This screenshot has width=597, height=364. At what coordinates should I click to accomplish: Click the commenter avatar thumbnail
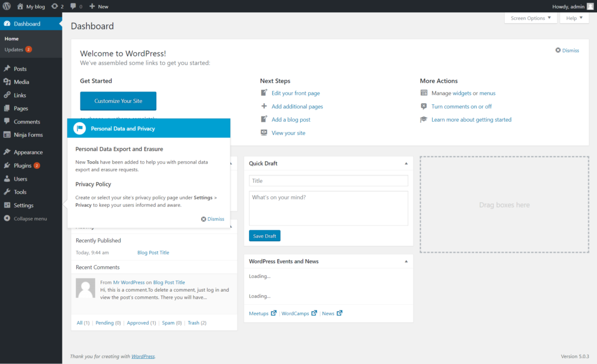(85, 288)
